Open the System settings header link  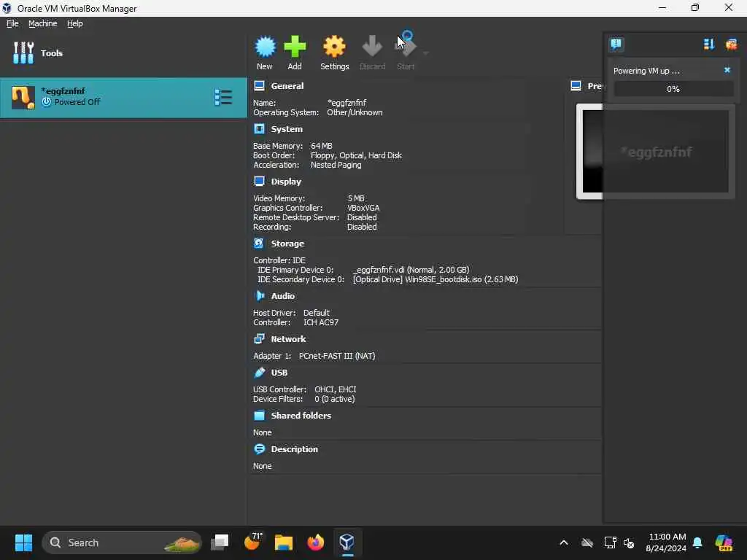point(287,129)
